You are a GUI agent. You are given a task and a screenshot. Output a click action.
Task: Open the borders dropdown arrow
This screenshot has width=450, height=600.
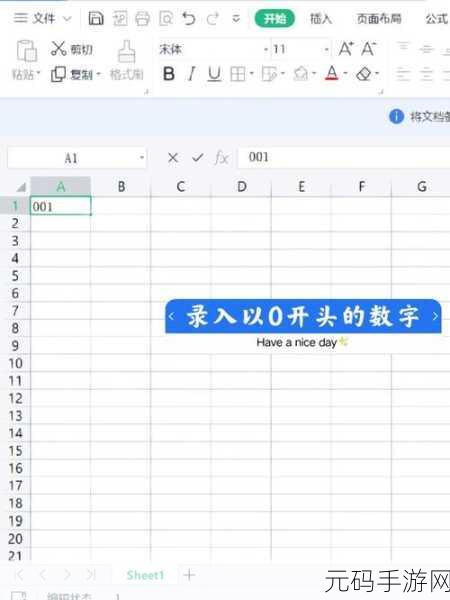pyautogui.click(x=251, y=73)
